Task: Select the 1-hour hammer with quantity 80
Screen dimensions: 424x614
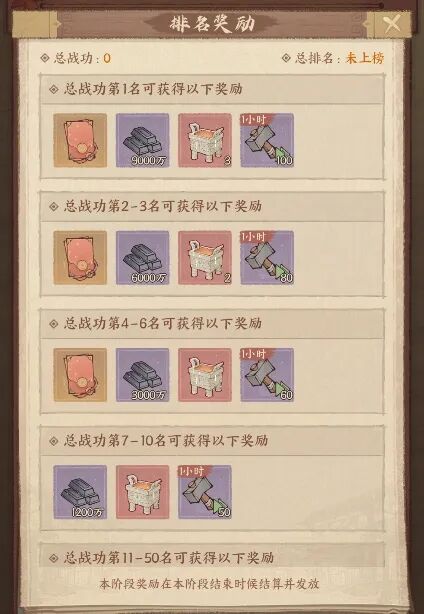Action: coord(267,258)
